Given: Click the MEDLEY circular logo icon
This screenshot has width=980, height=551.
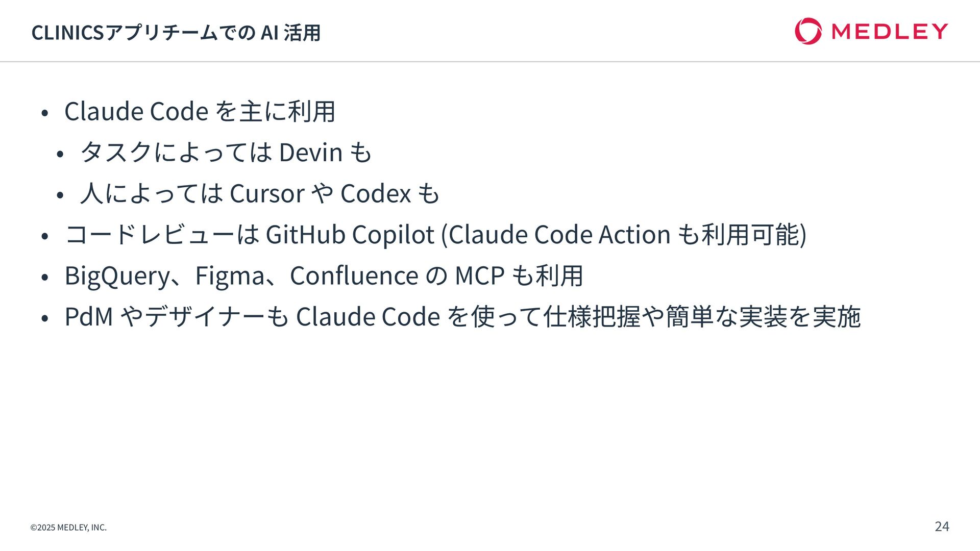Looking at the screenshot, I should point(808,31).
